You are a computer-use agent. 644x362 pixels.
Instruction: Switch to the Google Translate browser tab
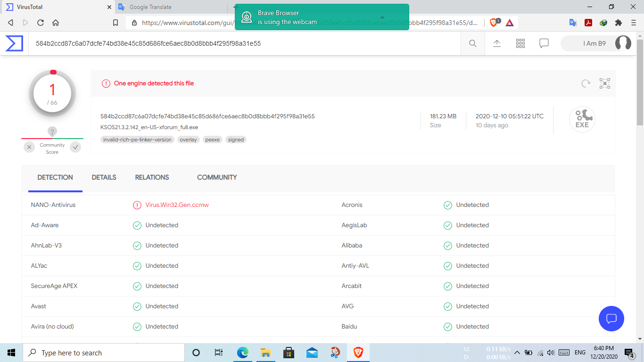(x=171, y=7)
